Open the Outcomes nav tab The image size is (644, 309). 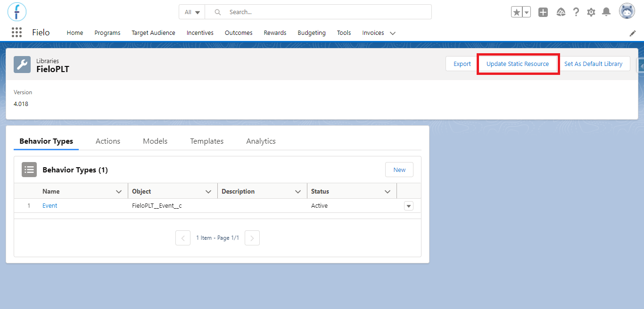point(239,33)
